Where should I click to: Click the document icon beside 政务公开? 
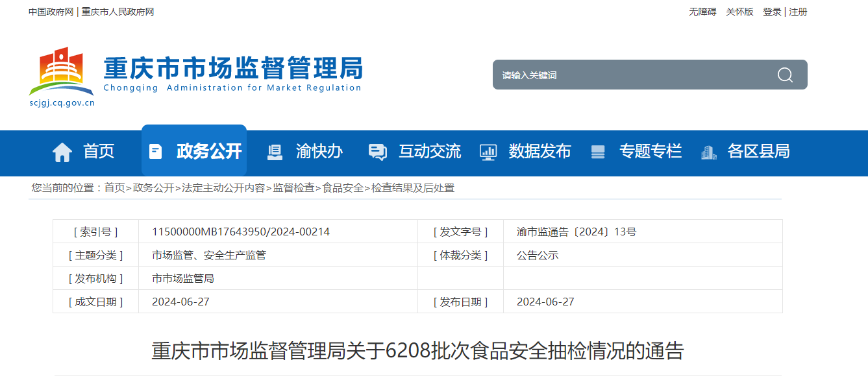(x=155, y=152)
